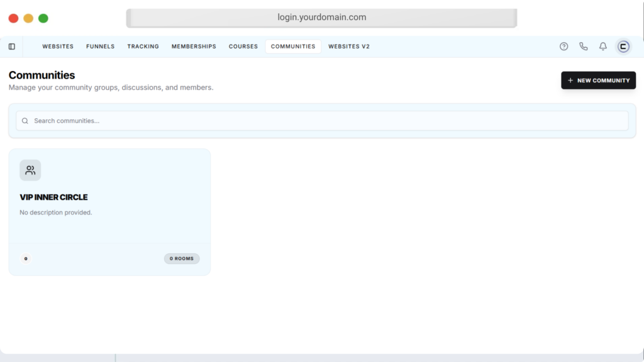The height and width of the screenshot is (362, 644).
Task: Focus the Search communities field
Action: (327, 121)
